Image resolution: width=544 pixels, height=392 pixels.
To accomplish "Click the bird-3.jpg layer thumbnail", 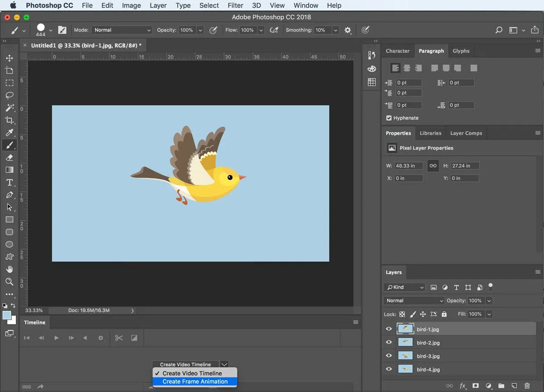I will click(405, 356).
